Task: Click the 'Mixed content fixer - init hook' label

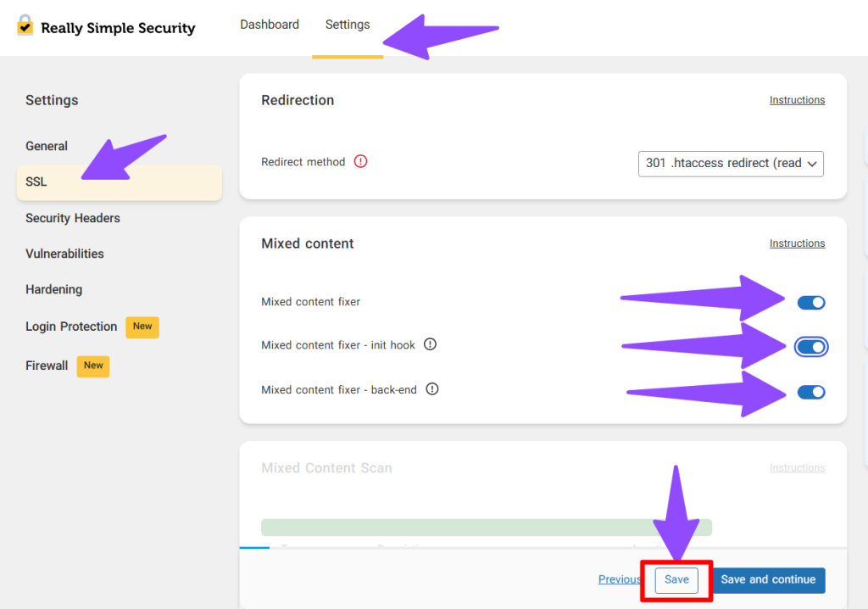Action: [337, 345]
